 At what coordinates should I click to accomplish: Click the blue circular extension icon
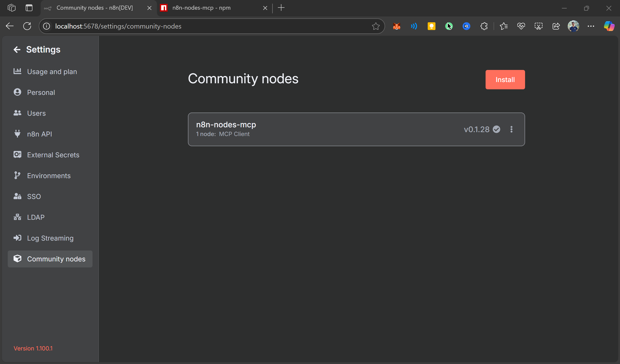pos(466,26)
